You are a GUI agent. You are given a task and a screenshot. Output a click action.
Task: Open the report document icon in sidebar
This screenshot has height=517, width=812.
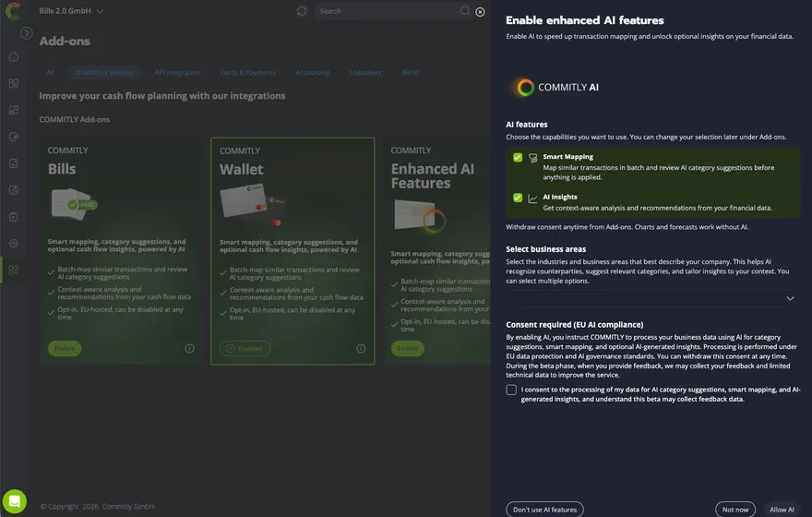point(14,163)
